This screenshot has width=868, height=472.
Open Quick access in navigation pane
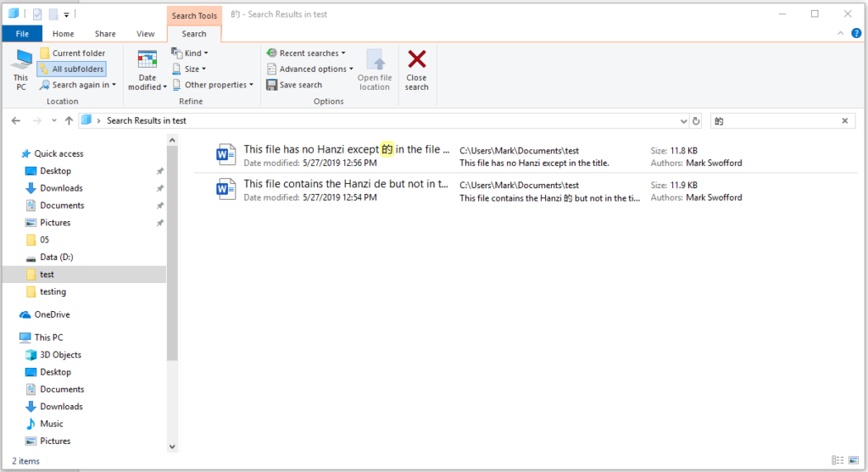[58, 154]
